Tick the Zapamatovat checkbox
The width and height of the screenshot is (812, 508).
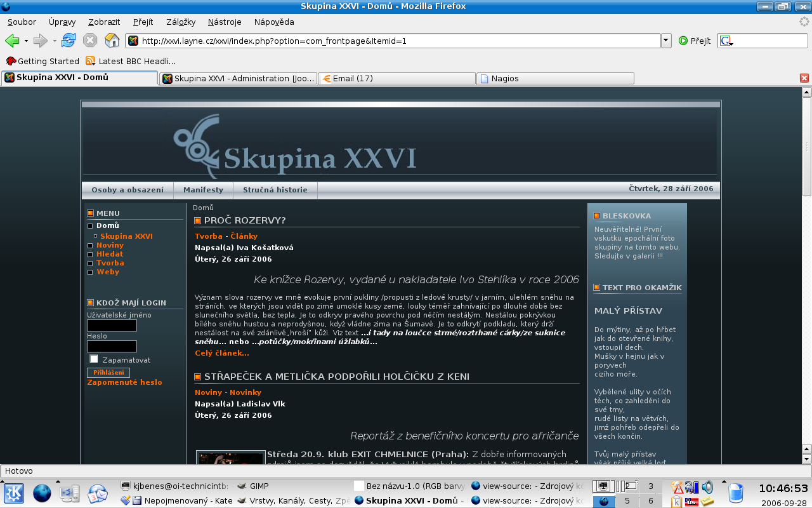tap(94, 359)
